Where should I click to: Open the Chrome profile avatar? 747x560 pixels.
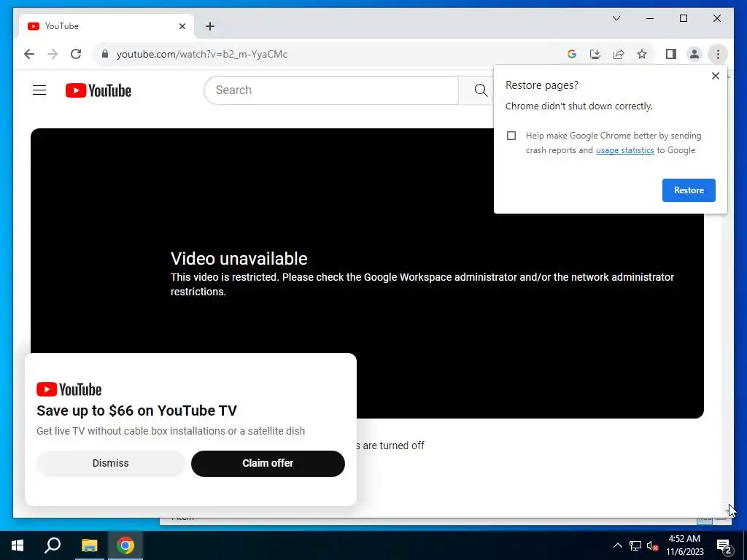click(x=694, y=54)
